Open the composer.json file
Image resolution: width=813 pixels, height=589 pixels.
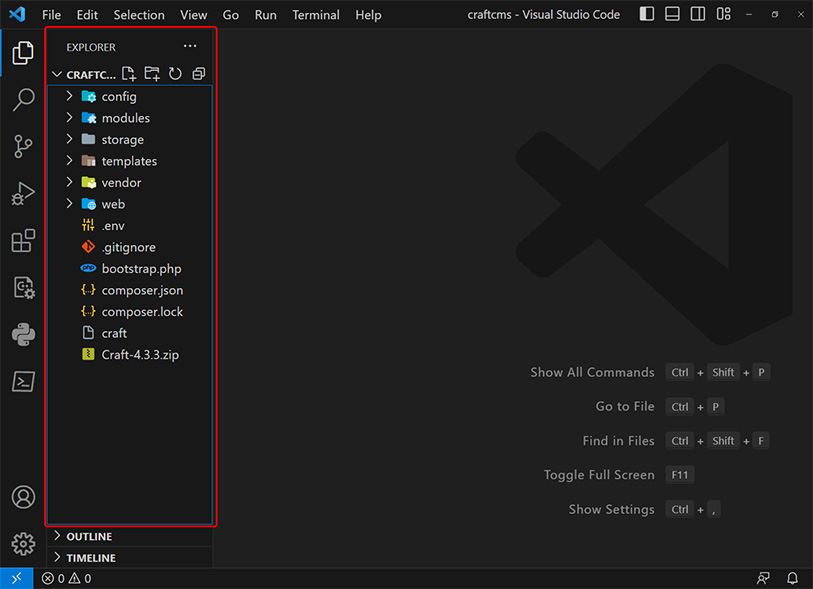[x=130, y=290]
